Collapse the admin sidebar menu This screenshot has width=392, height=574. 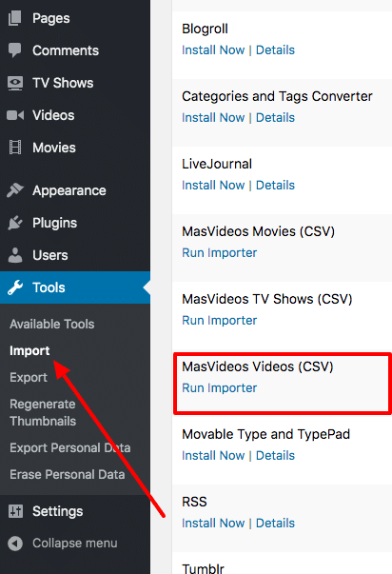[63, 544]
